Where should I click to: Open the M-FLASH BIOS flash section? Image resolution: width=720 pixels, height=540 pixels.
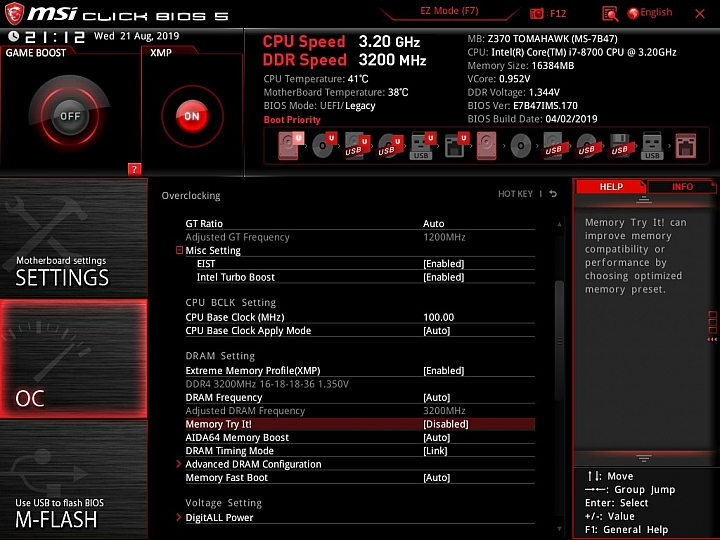click(73, 479)
